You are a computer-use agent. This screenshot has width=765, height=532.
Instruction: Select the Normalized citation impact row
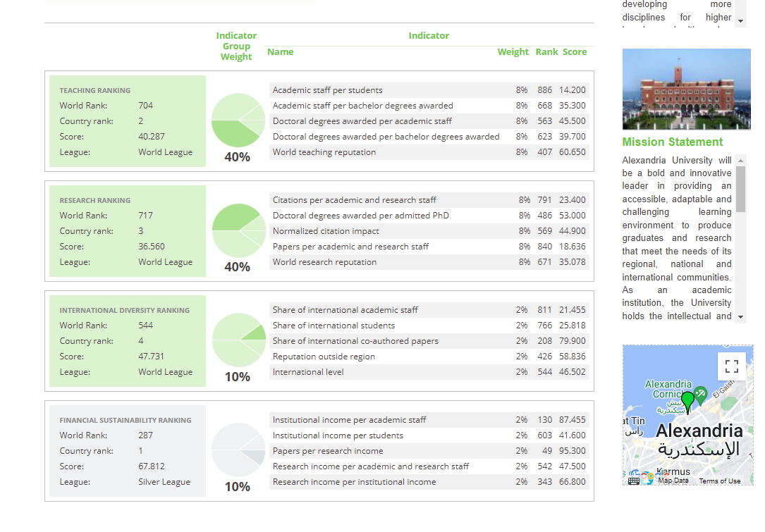(x=429, y=231)
